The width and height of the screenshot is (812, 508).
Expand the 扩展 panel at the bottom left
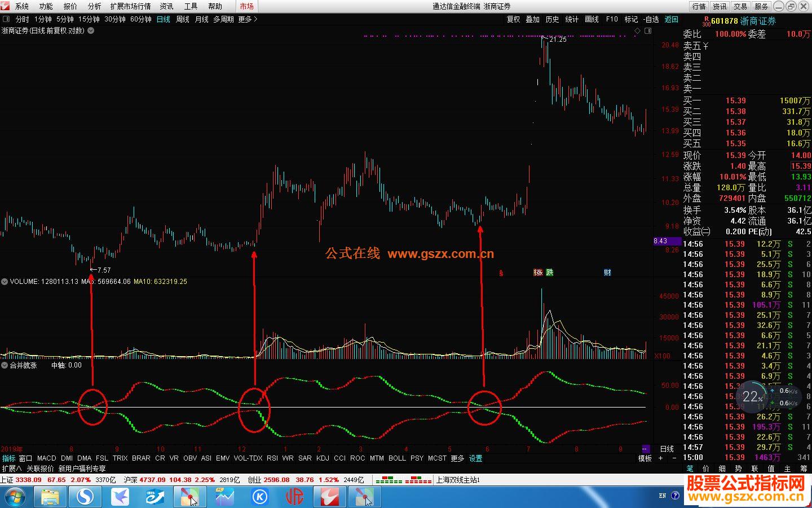(x=11, y=468)
